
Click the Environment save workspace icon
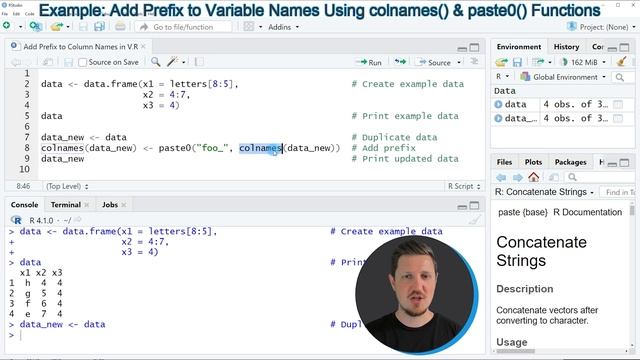[x=517, y=62]
